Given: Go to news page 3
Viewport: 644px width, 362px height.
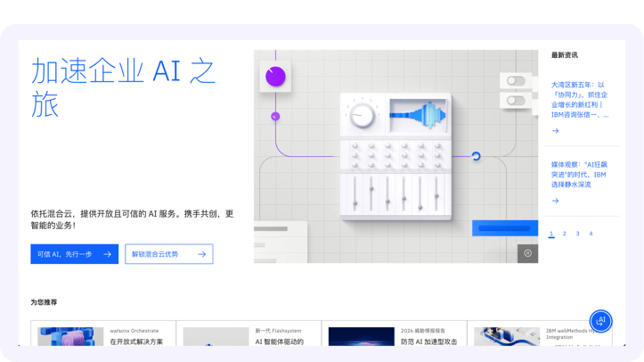Looking at the screenshot, I should tap(577, 234).
